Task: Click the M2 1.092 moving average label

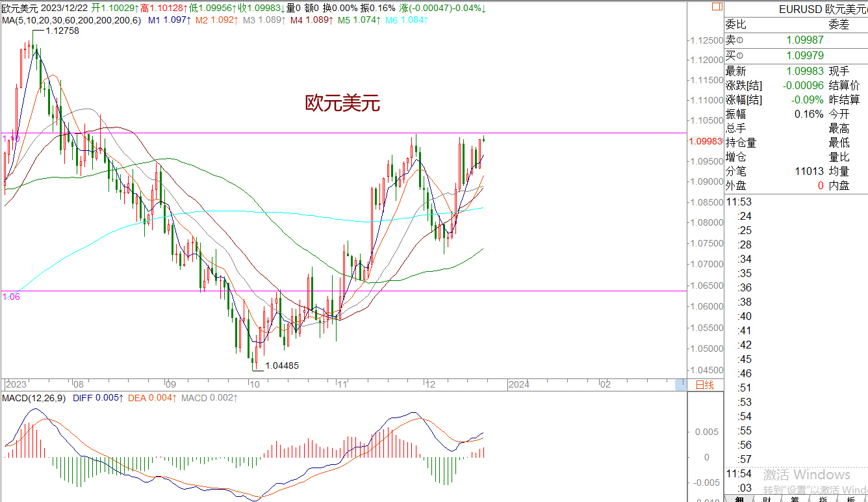Action: point(216,20)
